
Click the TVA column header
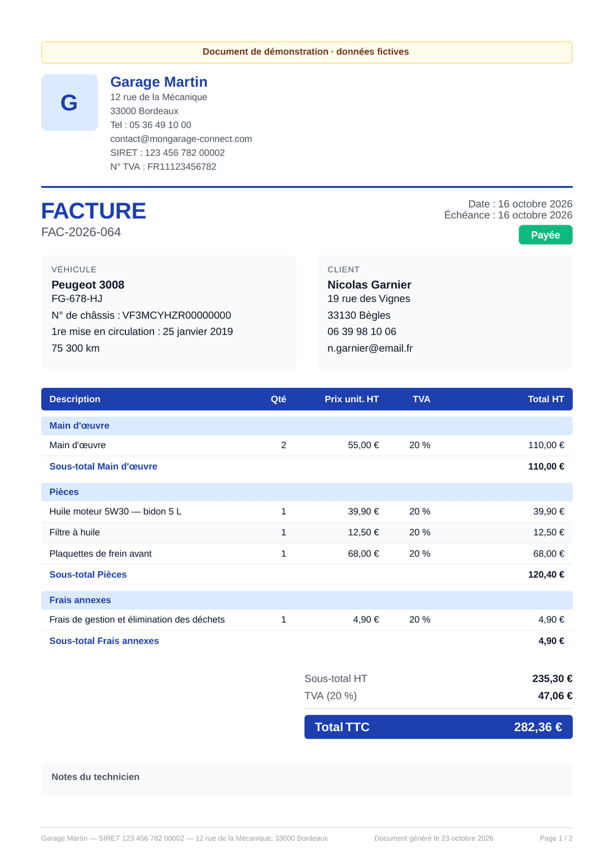(421, 399)
